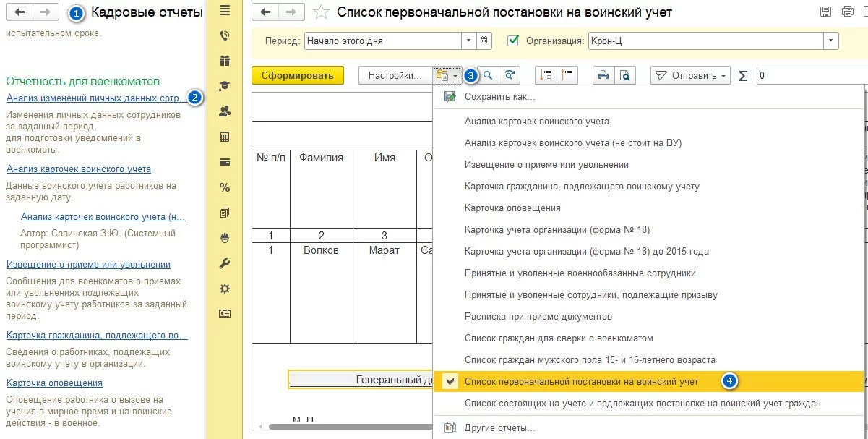The width and height of the screenshot is (868, 439).
Task: Open print preview from the report toolbar
Action: tap(625, 74)
